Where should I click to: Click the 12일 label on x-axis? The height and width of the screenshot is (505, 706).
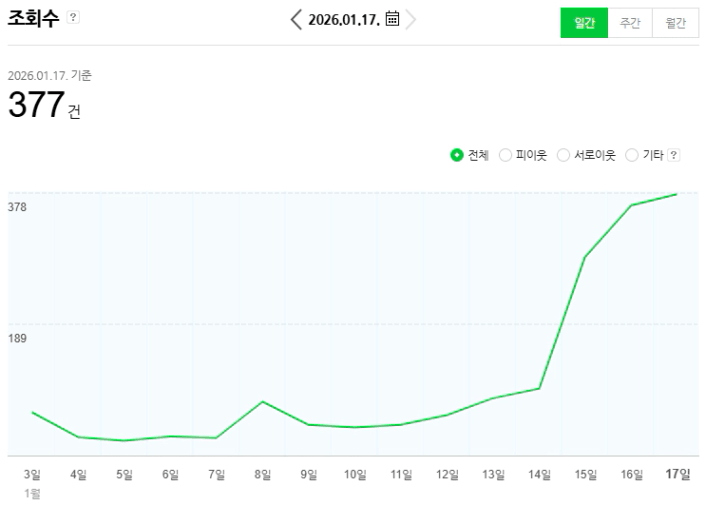[x=447, y=474]
